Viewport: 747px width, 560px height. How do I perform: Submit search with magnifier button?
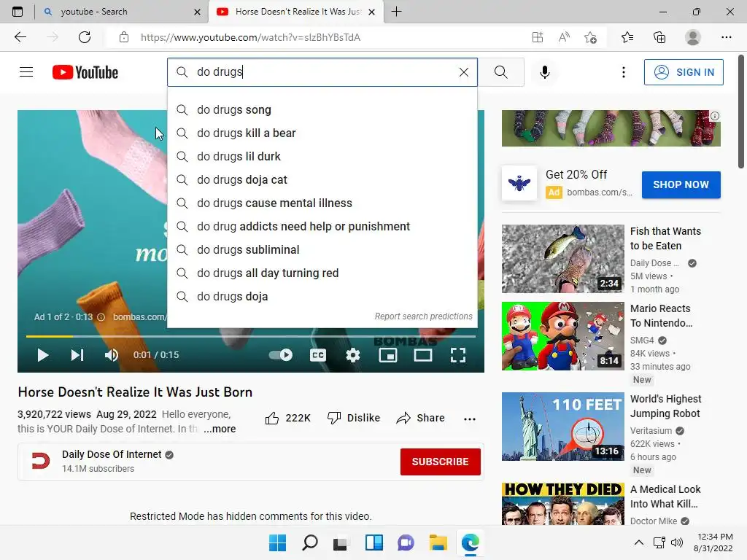[500, 72]
